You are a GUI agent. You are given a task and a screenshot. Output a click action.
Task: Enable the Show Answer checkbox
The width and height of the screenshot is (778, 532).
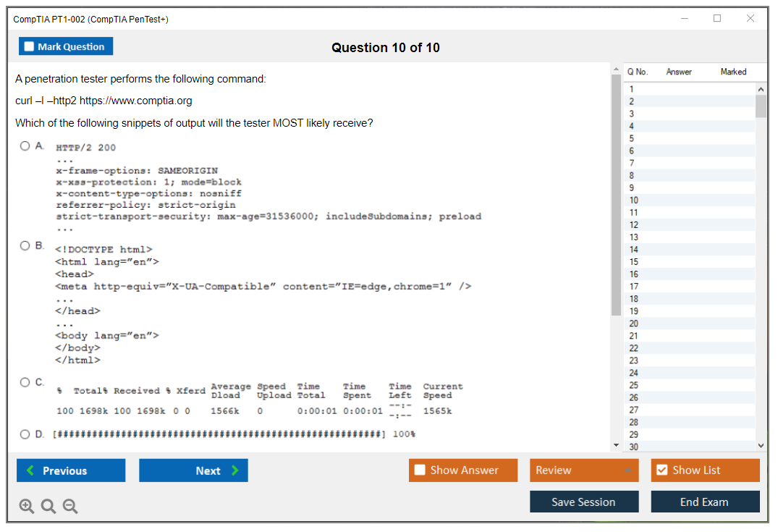point(420,470)
